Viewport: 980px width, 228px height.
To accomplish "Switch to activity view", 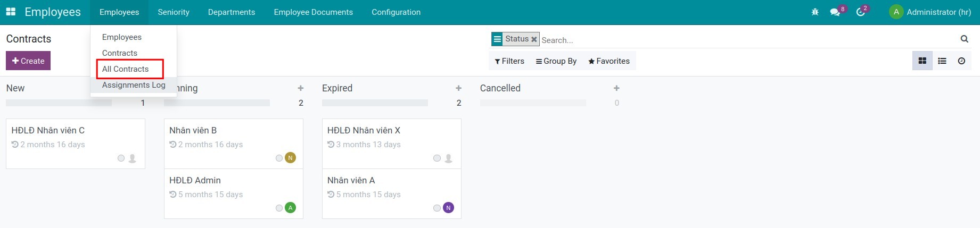I will (x=961, y=61).
